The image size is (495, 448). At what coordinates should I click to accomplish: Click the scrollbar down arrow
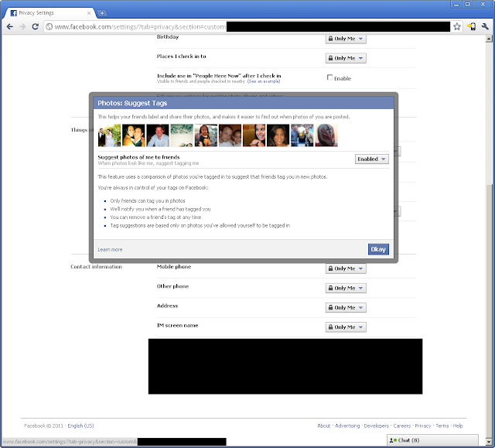(x=489, y=441)
